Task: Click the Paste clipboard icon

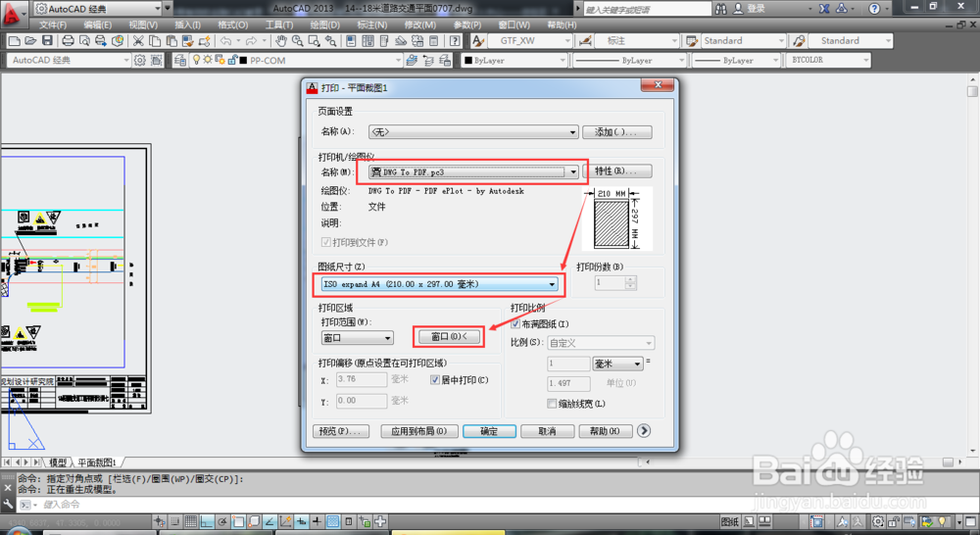Action: (x=171, y=40)
